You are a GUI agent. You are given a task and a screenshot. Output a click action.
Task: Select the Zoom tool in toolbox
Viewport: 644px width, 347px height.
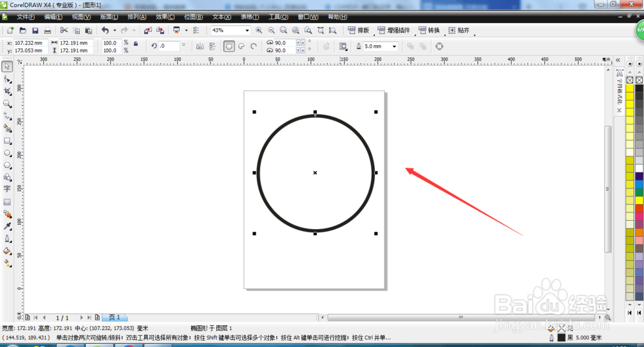click(x=7, y=104)
